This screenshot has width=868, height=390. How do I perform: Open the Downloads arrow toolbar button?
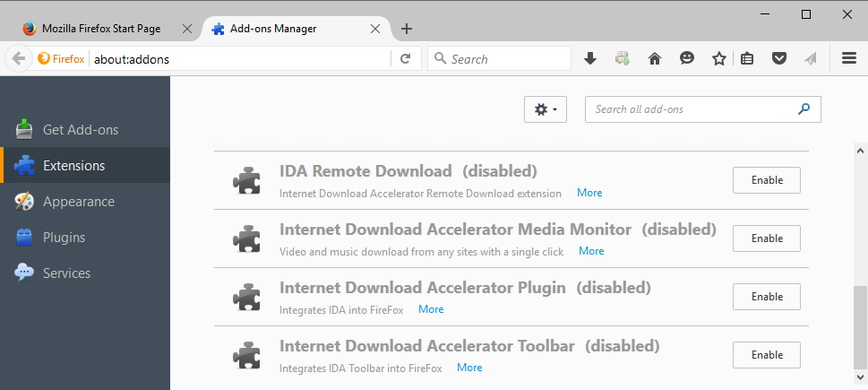(590, 58)
